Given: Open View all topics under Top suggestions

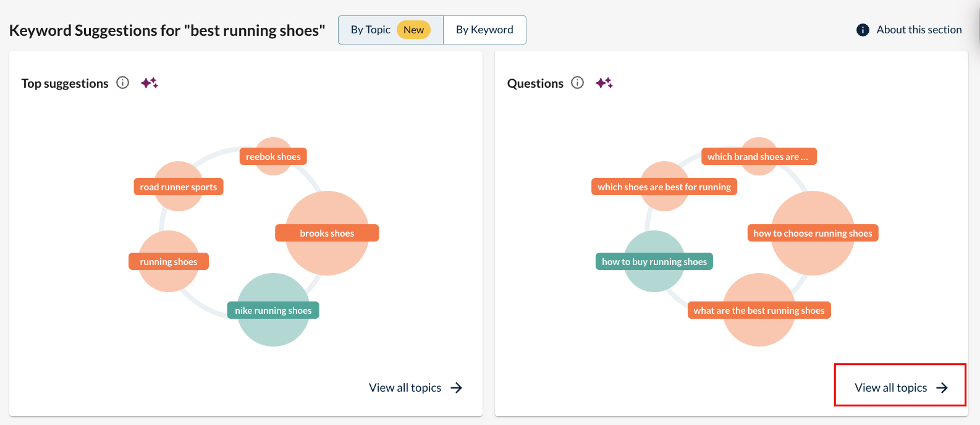Looking at the screenshot, I should (415, 387).
